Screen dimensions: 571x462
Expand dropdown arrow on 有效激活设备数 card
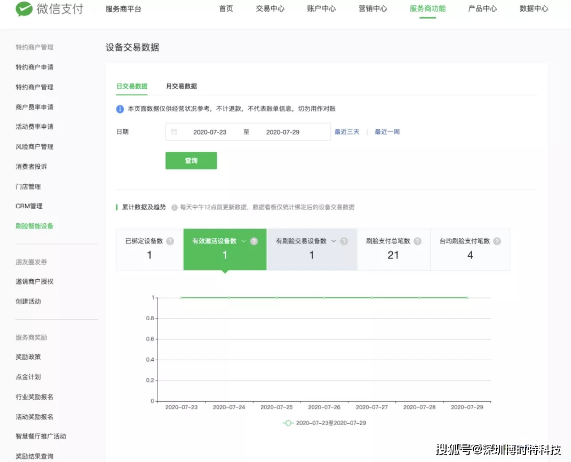pos(244,241)
